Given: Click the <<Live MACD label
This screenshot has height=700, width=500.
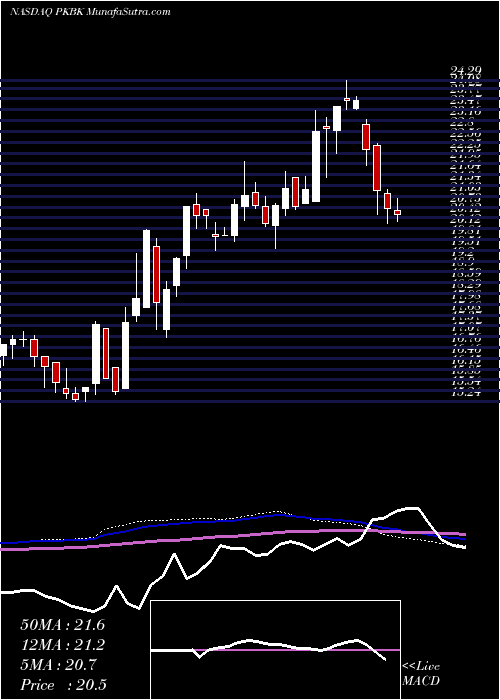Looking at the screenshot, I should pos(421,674).
